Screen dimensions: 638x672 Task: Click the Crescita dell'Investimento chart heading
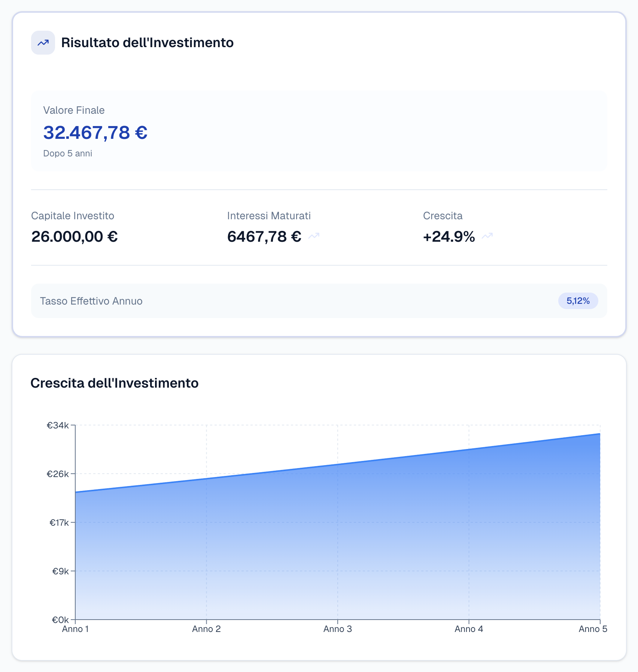pos(114,383)
